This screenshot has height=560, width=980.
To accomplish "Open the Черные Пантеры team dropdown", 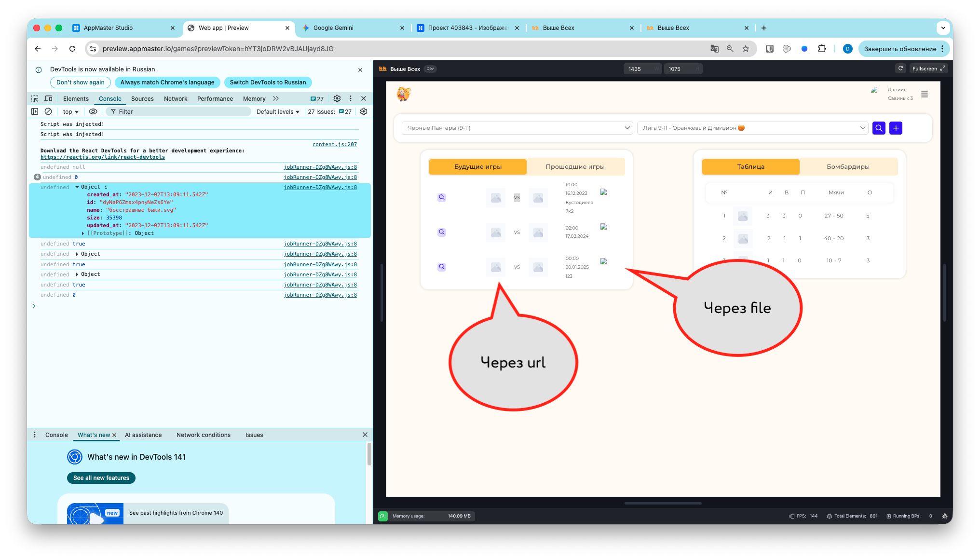I will [517, 128].
